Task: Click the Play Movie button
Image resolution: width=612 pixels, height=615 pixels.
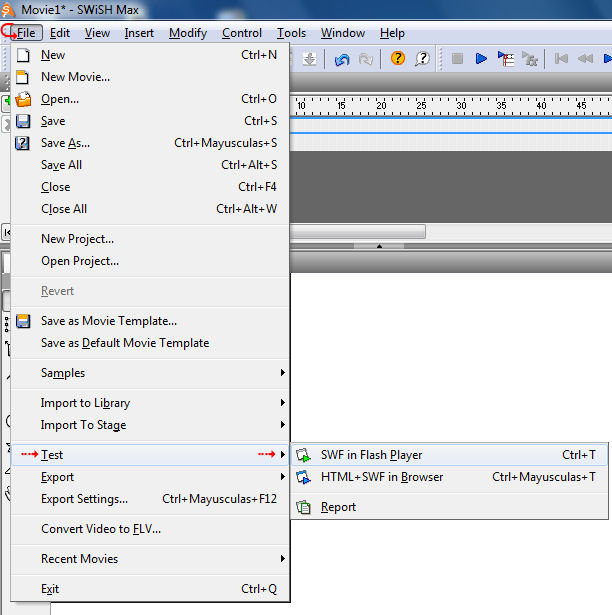Action: (481, 59)
